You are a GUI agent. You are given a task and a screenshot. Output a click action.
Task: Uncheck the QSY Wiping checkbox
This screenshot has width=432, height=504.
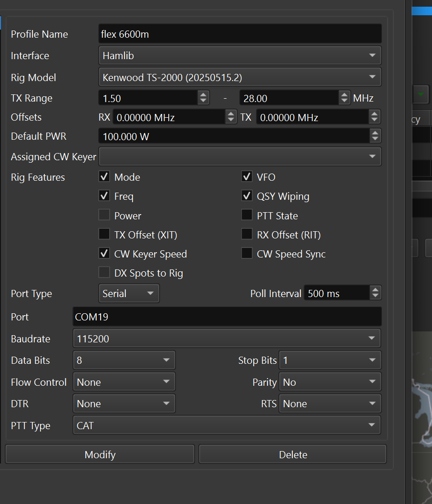tap(247, 195)
